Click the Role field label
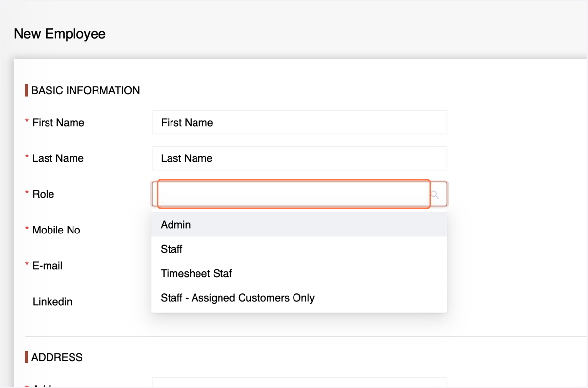The height and width of the screenshot is (388, 588). pyautogui.click(x=43, y=194)
